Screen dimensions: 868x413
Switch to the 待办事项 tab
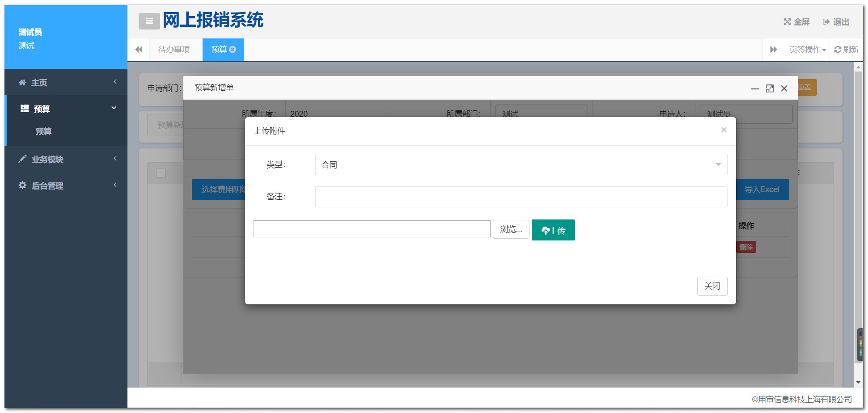174,50
